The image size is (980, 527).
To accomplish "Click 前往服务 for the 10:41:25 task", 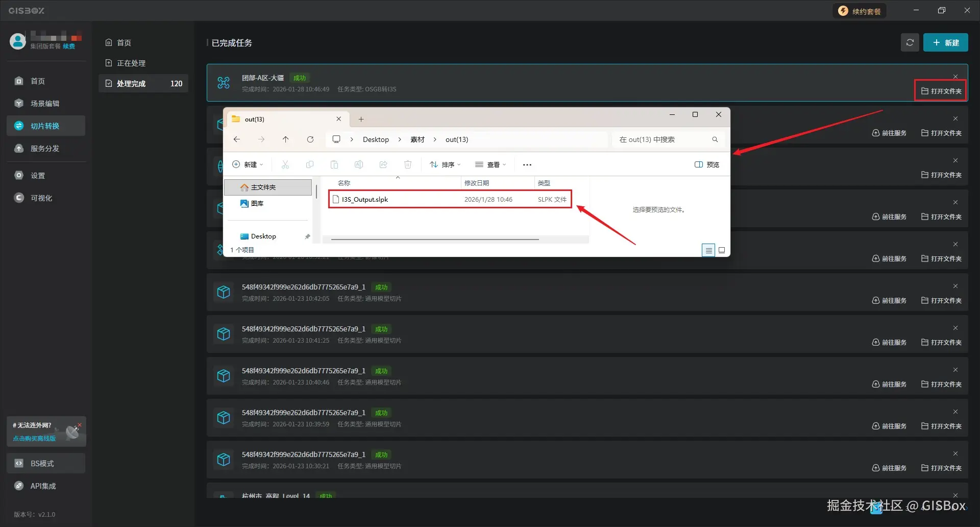I will point(889,343).
